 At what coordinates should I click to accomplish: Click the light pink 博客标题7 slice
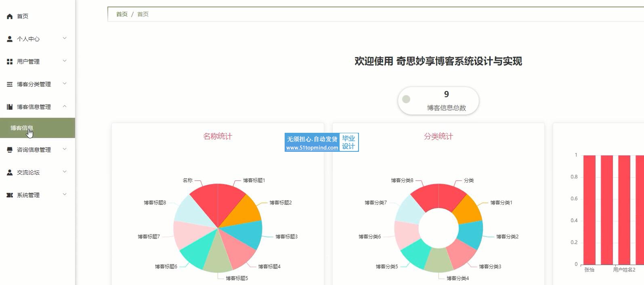pyautogui.click(x=189, y=233)
